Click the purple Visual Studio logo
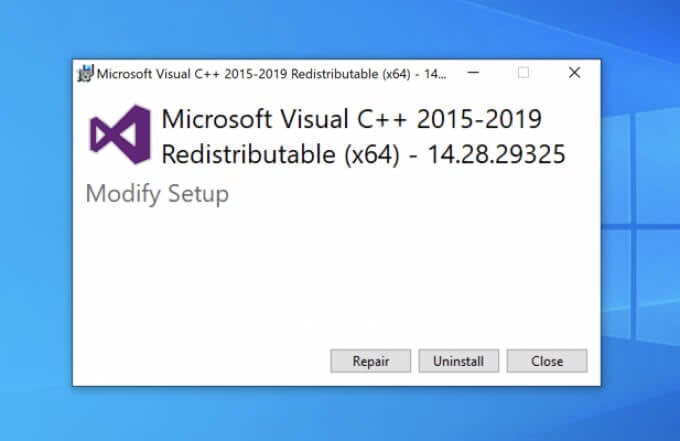 [x=119, y=135]
